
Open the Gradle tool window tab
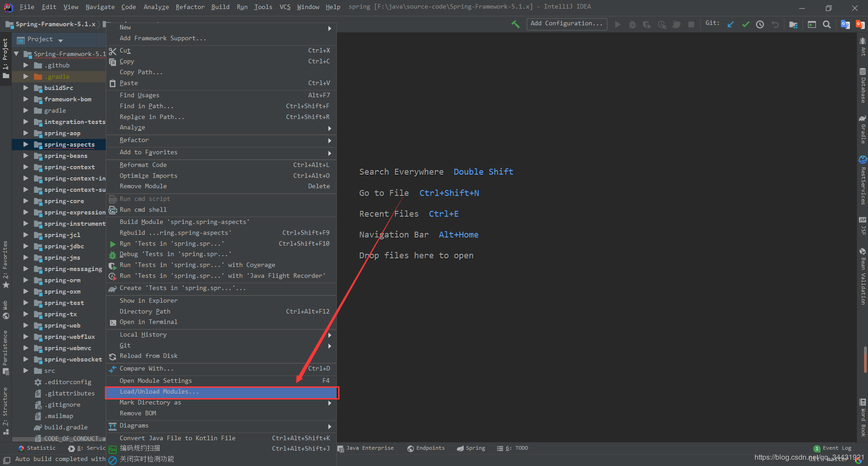863,130
